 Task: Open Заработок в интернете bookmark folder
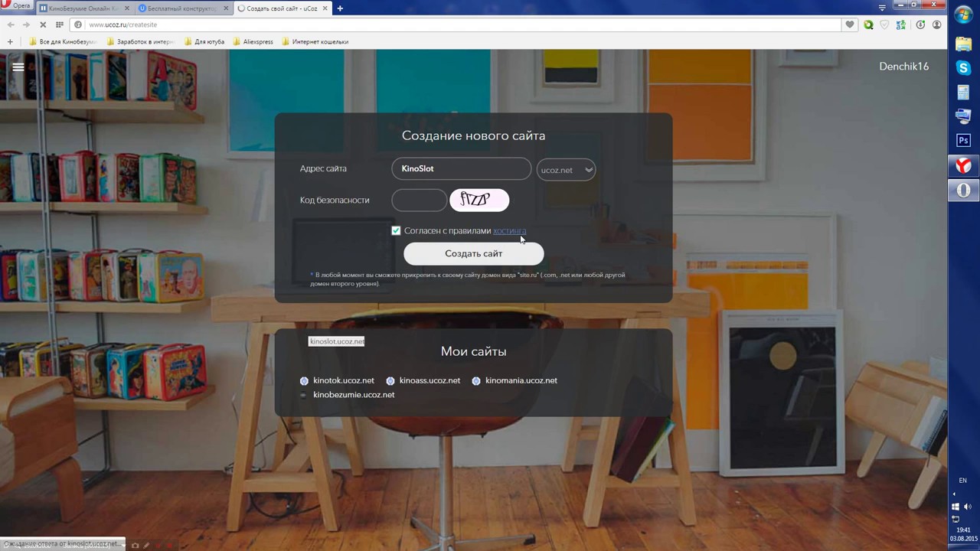tap(141, 41)
